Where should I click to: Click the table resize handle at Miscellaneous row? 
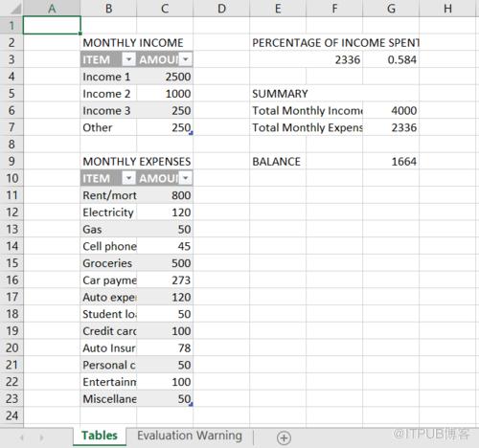191,404
